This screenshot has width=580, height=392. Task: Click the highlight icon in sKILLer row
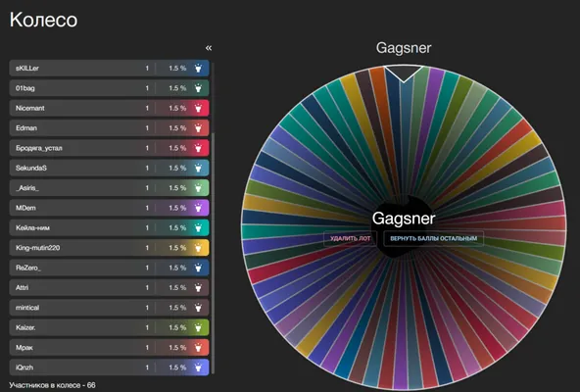[x=198, y=68]
